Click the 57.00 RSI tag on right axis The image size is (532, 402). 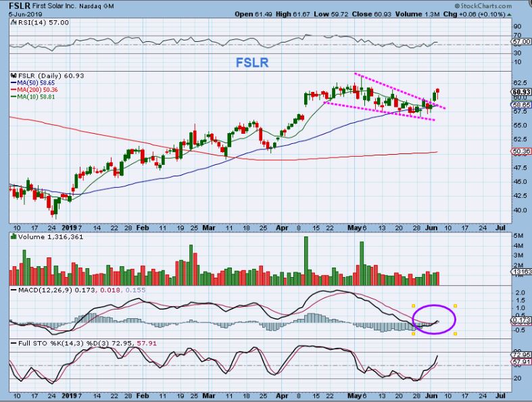pyautogui.click(x=521, y=41)
